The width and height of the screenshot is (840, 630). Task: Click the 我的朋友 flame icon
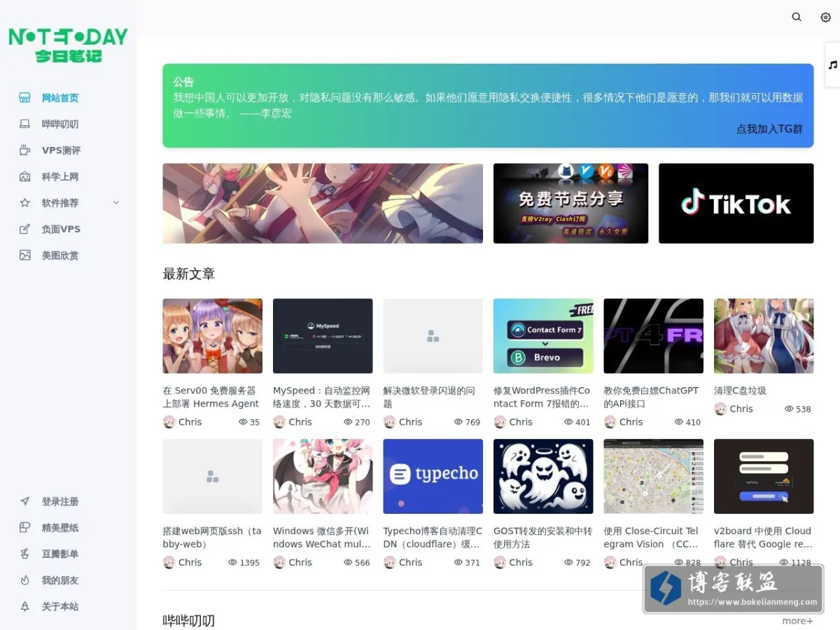click(x=25, y=580)
